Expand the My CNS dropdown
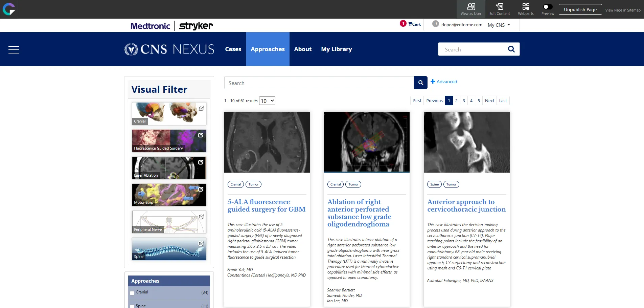The width and height of the screenshot is (644, 308). point(499,25)
